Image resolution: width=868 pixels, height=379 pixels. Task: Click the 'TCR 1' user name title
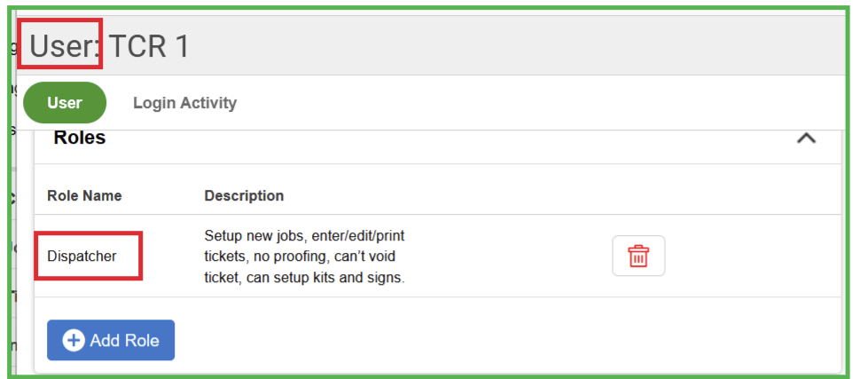(x=149, y=45)
